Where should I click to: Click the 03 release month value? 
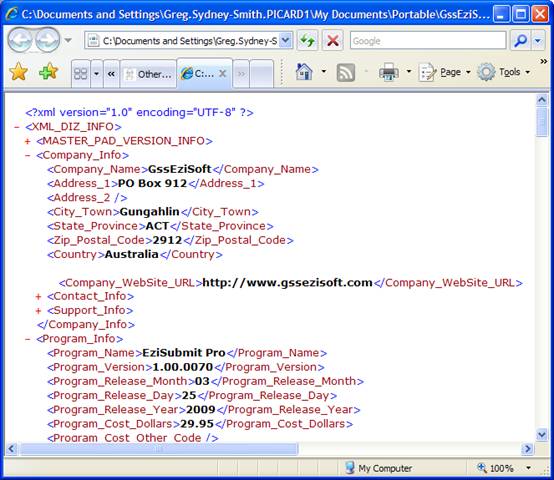[202, 381]
